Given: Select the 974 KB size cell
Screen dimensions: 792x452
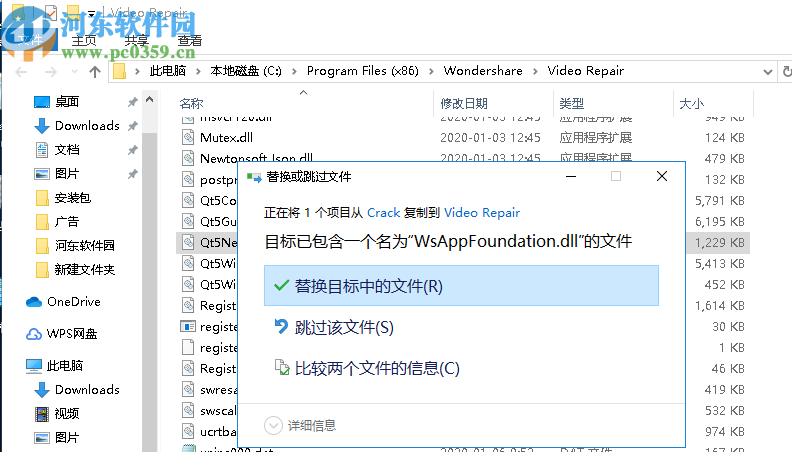Looking at the screenshot, I should [725, 431].
